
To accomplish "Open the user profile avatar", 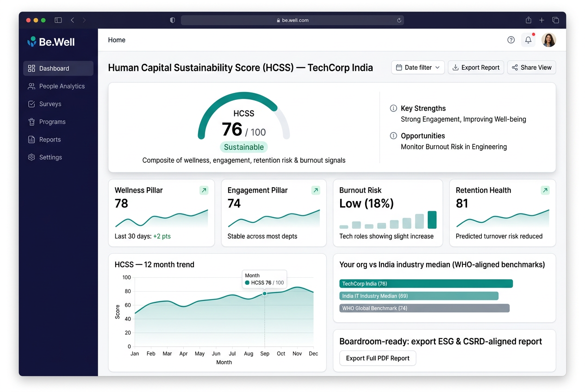I will (548, 40).
